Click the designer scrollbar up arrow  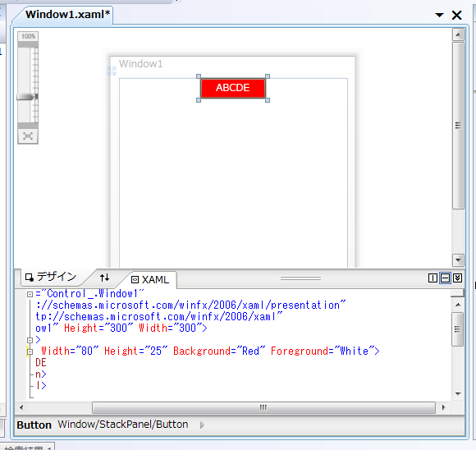pos(458,34)
